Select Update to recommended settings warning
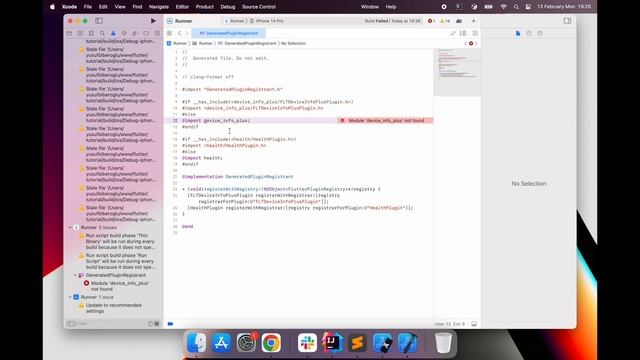Screen dimensions: 640x360 tap(110, 308)
